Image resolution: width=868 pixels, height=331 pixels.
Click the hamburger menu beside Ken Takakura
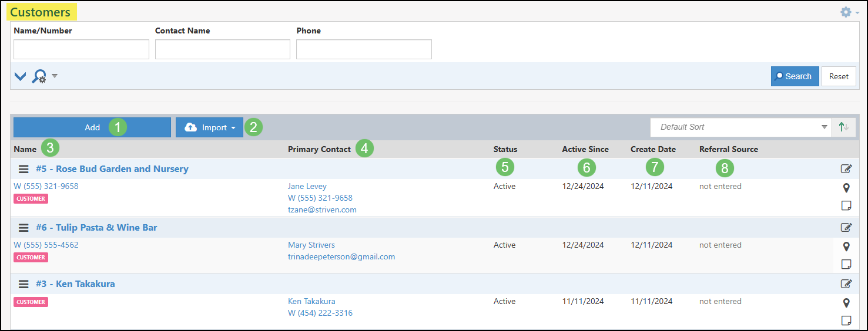[24, 284]
